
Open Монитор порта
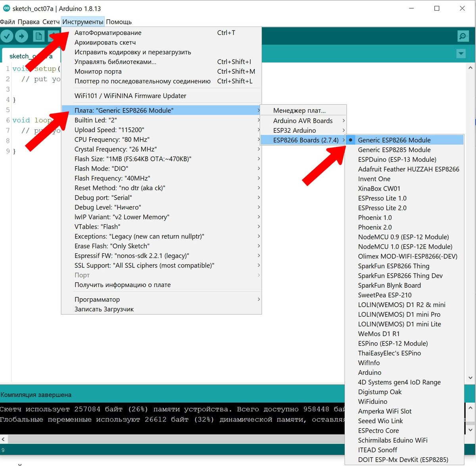pyautogui.click(x=161, y=72)
